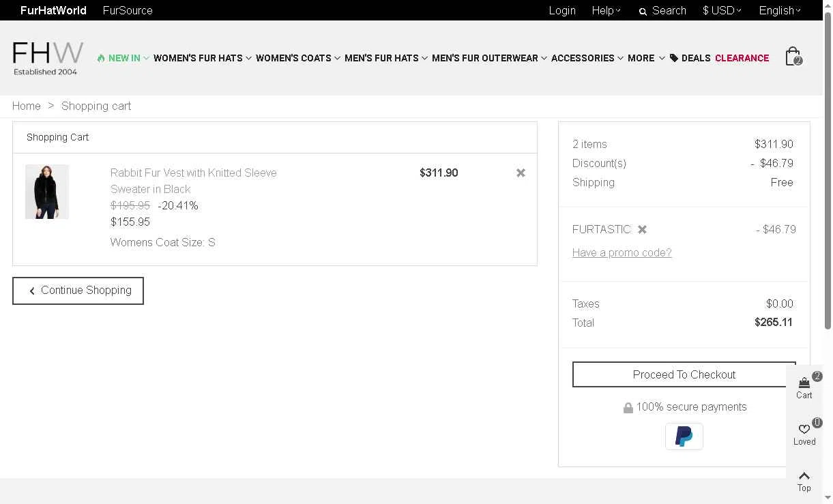Click the Login link

coord(562,10)
